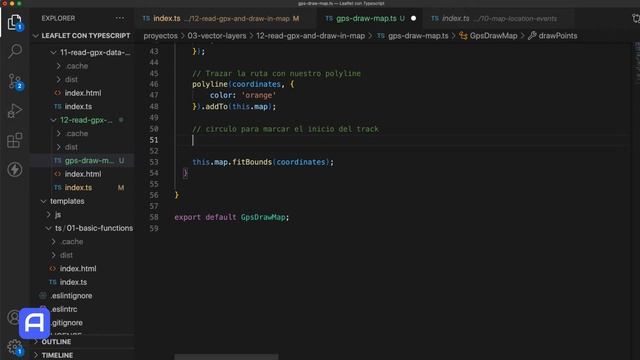Open index.html in 12-read-gpx folder

coord(83,174)
